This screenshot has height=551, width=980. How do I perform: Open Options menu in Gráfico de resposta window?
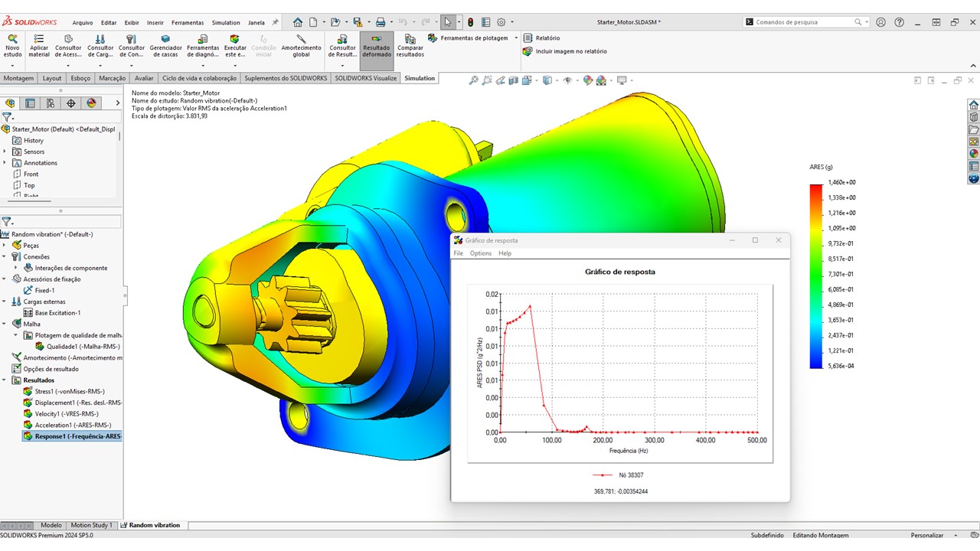(x=481, y=253)
